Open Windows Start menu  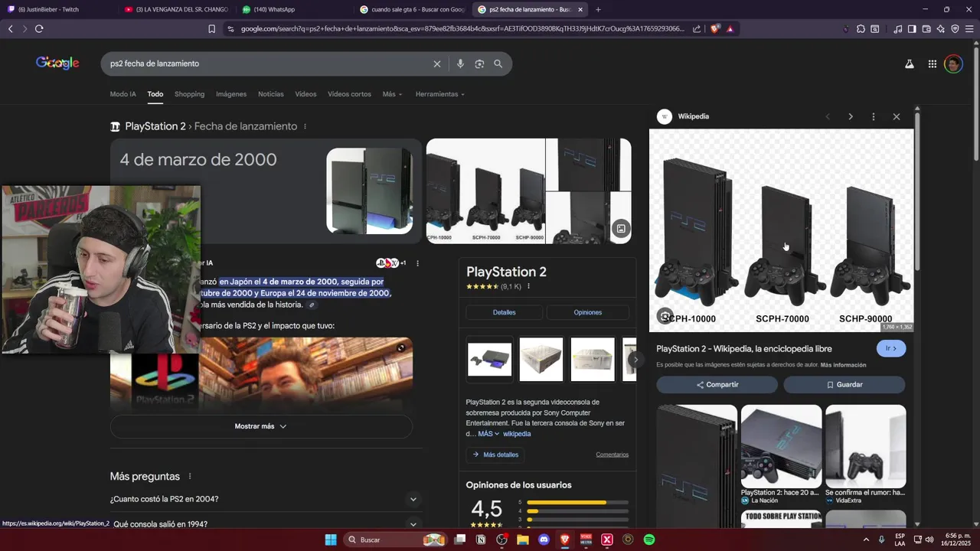pos(331,540)
